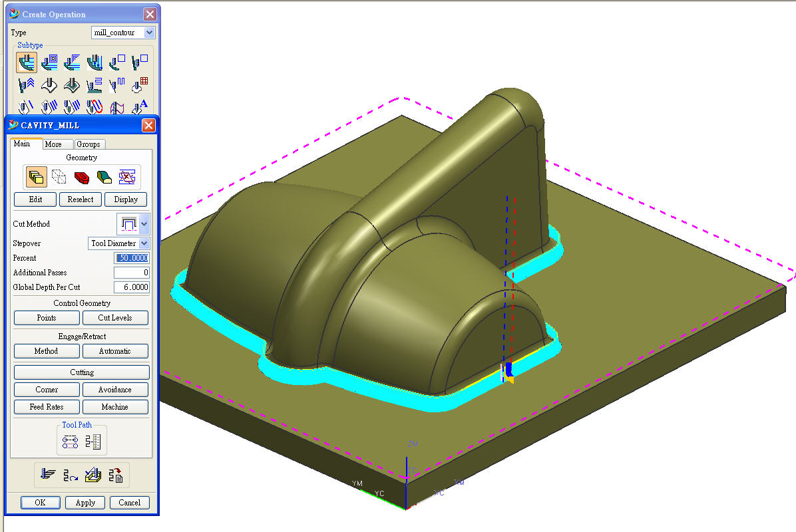This screenshot has height=532, width=796.
Task: Open the Corner settings button
Action: 47,390
